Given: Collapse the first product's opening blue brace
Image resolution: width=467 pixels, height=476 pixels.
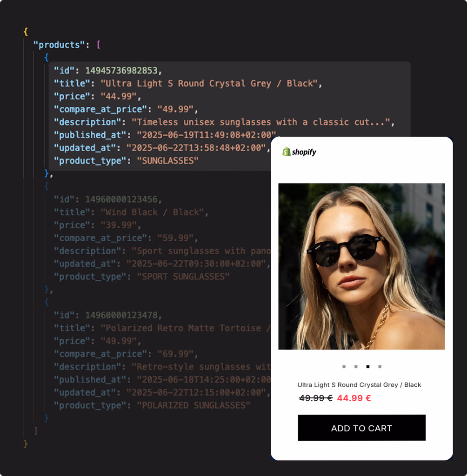Looking at the screenshot, I should tap(46, 57).
